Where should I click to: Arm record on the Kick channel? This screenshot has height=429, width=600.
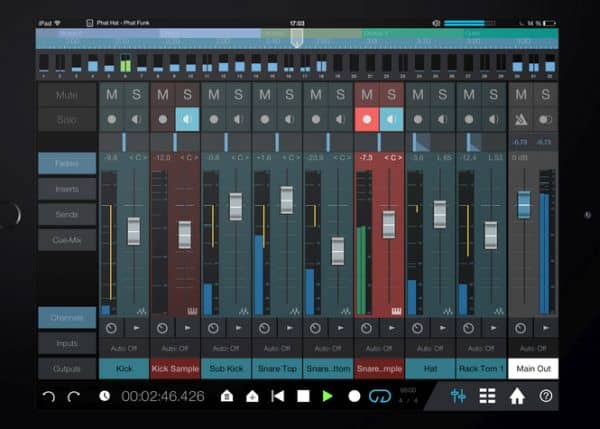click(x=112, y=119)
